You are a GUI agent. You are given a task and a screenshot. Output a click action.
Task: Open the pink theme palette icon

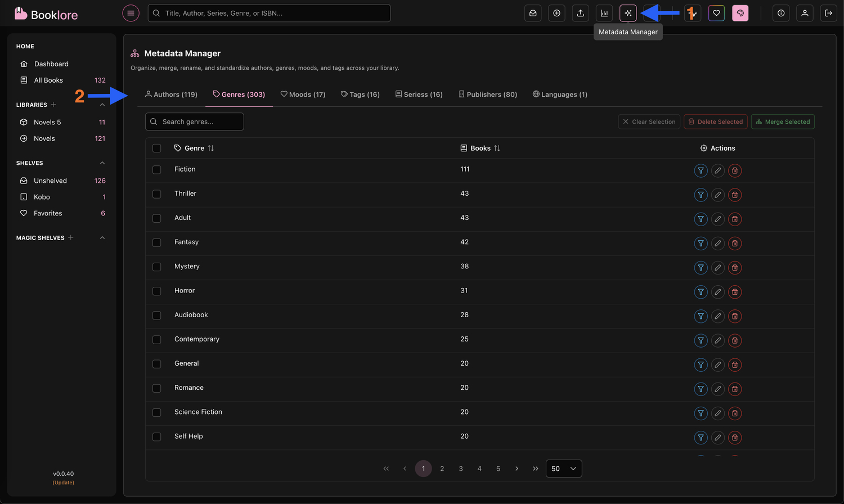click(740, 13)
